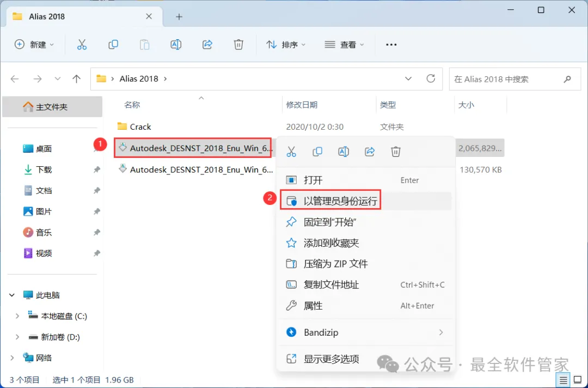Close the Alias 2018 tab

pos(149,16)
